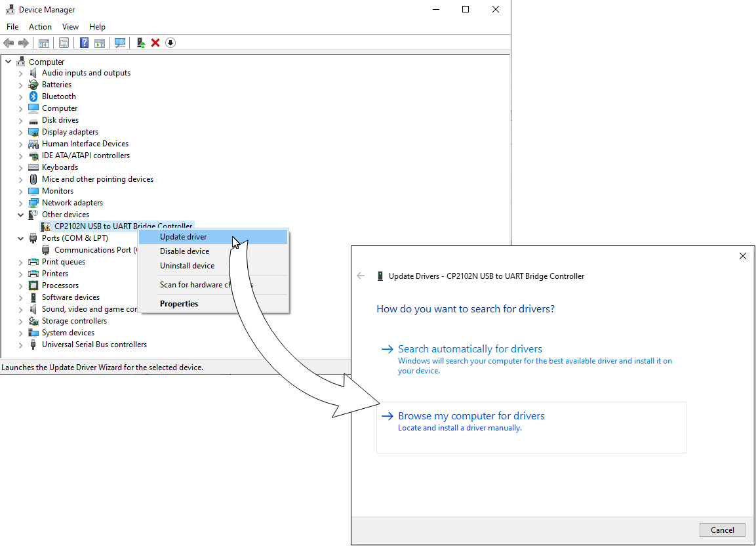Click the Mice and other pointing devices icon

[x=33, y=179]
